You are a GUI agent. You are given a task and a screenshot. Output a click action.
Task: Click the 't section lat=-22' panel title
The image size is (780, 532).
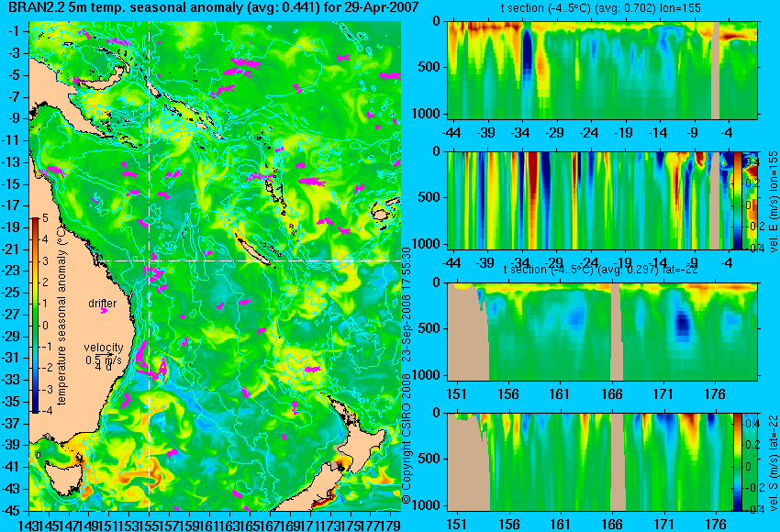(600, 270)
